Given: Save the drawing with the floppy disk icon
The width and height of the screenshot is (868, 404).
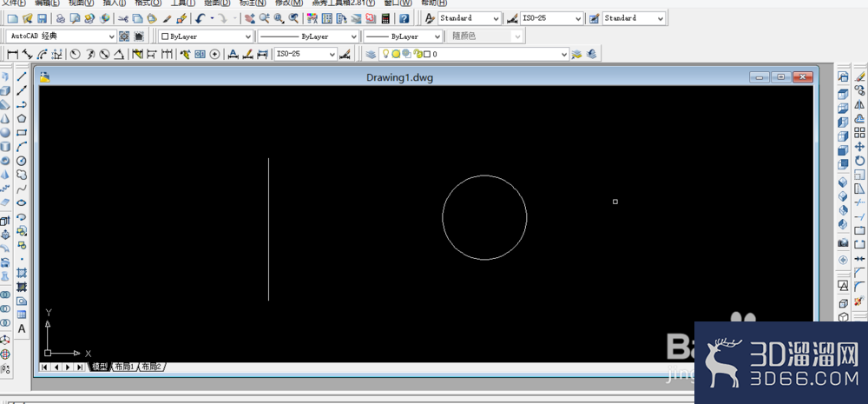Looking at the screenshot, I should [x=42, y=18].
